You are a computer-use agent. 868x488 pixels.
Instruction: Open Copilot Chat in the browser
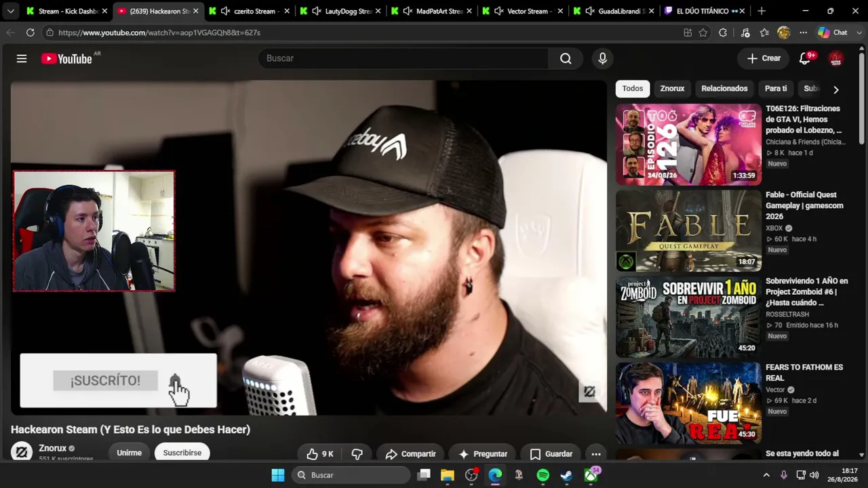pyautogui.click(x=833, y=33)
